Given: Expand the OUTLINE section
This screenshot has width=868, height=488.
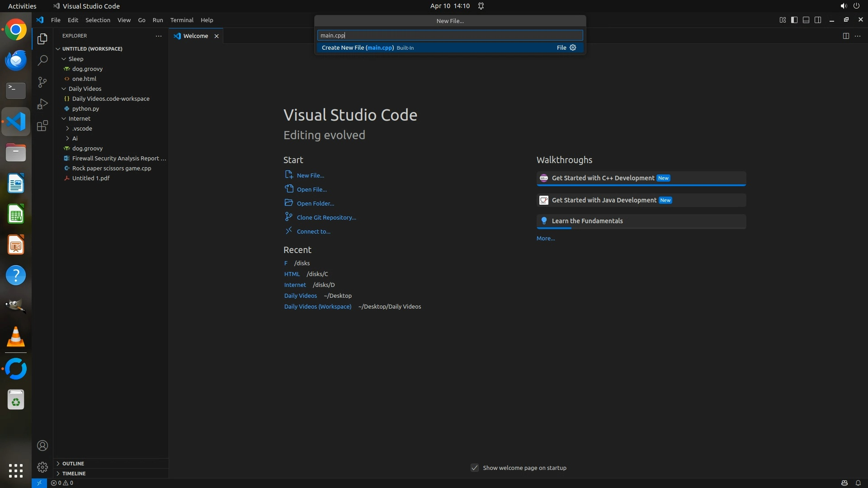Looking at the screenshot, I should click(x=73, y=463).
